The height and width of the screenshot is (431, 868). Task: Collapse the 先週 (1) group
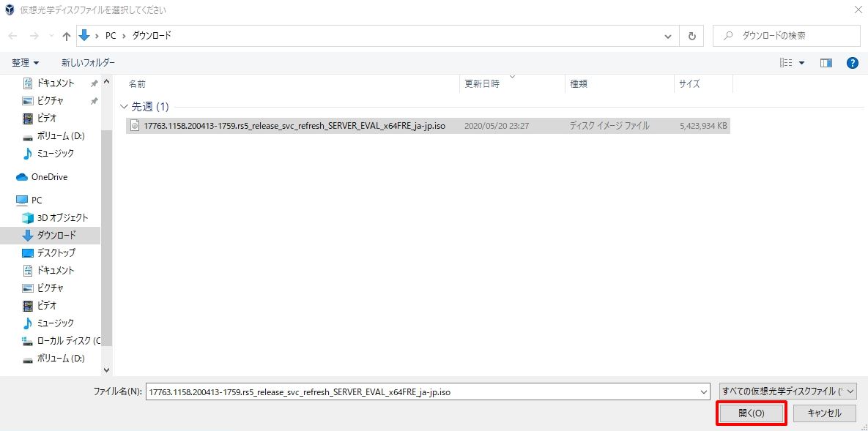123,106
